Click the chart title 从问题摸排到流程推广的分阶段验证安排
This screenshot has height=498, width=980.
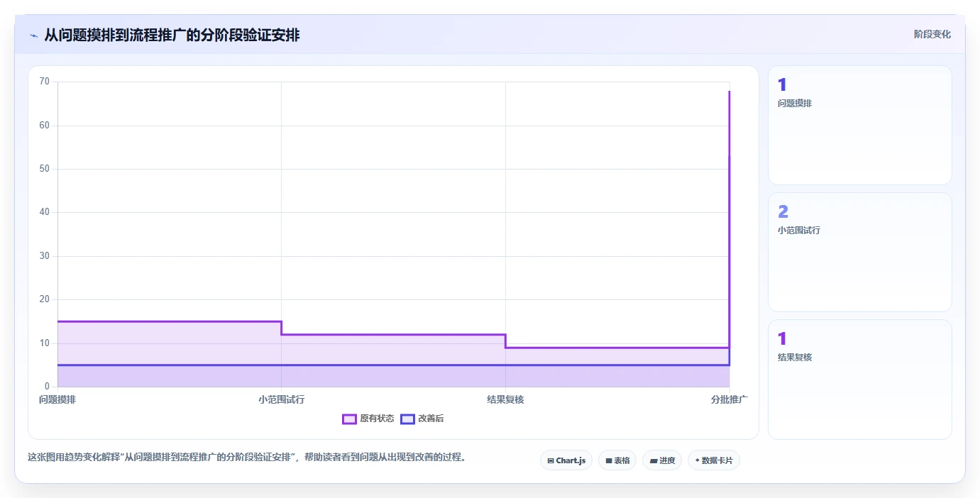point(172,35)
